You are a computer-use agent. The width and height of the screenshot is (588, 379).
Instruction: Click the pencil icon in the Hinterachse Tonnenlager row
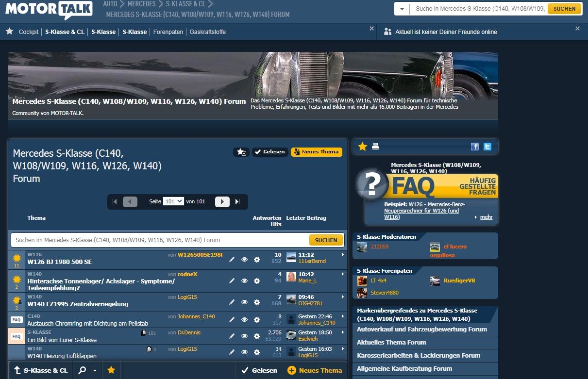(x=232, y=280)
